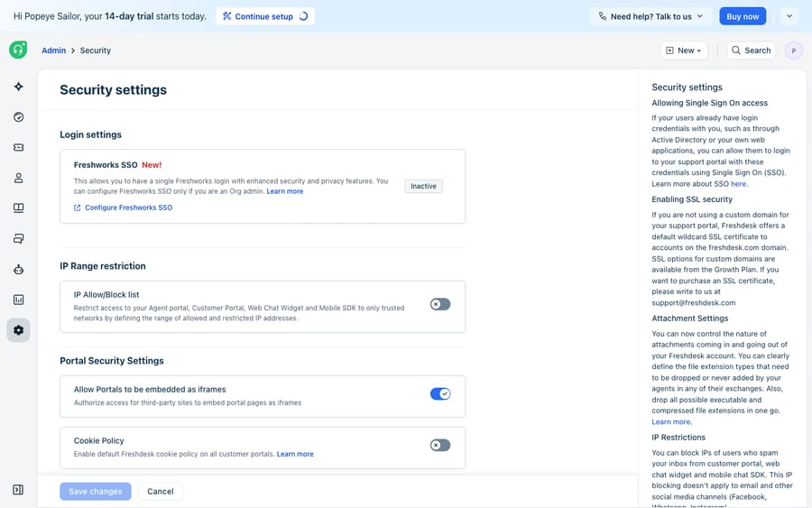The image size is (812, 508).
Task: Click the Cookie Policy title
Action: click(99, 440)
